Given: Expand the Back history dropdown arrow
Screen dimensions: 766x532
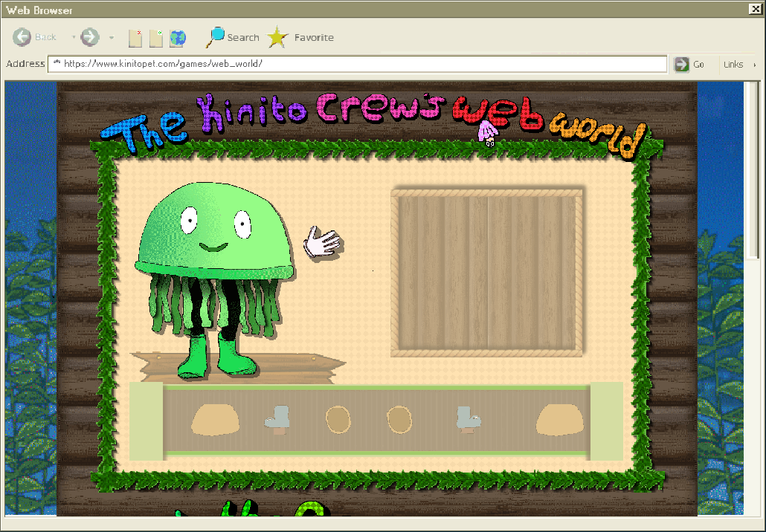Looking at the screenshot, I should (x=73, y=37).
